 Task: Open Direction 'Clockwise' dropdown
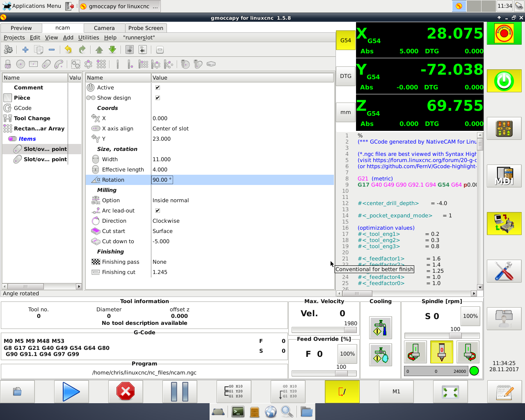(242, 221)
